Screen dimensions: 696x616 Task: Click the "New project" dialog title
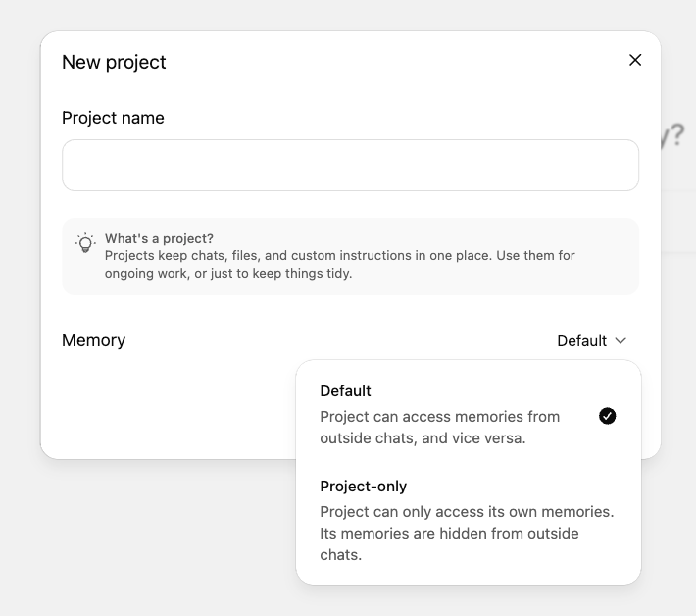pos(114,62)
